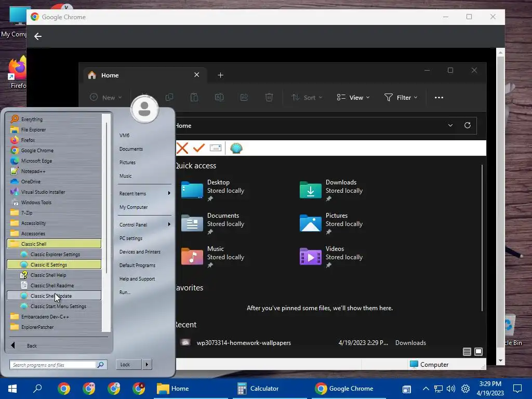This screenshot has width=532, height=399.
Task: Open the View dropdown in Explorer
Action: click(x=353, y=97)
